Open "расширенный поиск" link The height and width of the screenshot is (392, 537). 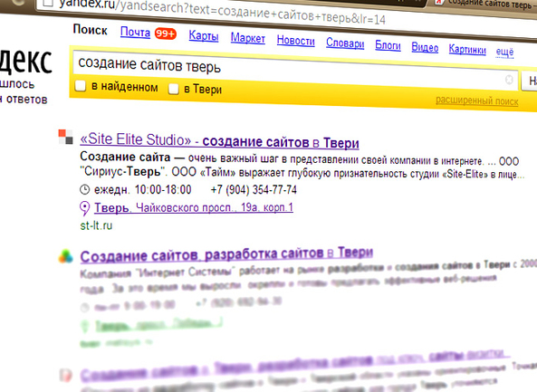476,101
